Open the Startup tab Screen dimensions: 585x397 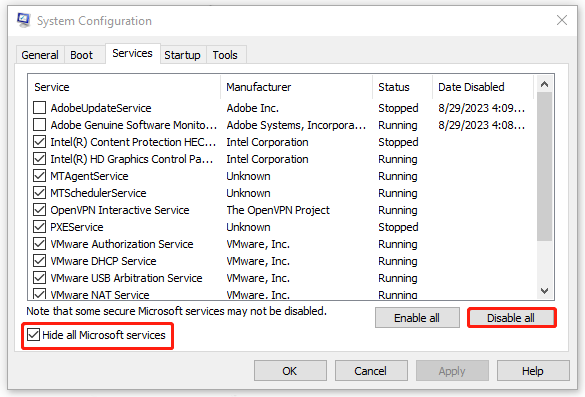[182, 55]
